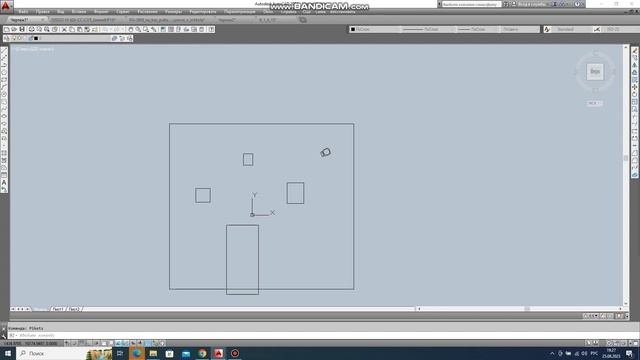Viewport: 640px width, 360px height.
Task: Switch to the Чертеж2 document tab
Action: point(227,20)
